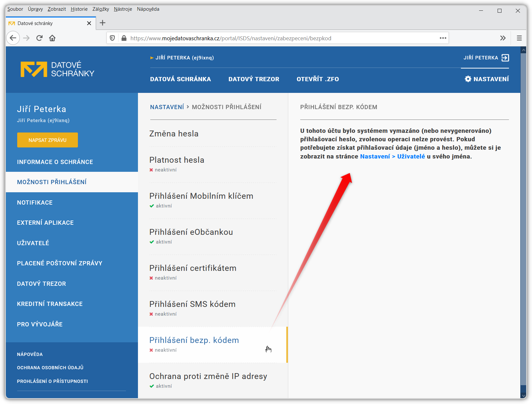
Task: Show more toolbar tools overflow chevron
Action: tap(503, 38)
